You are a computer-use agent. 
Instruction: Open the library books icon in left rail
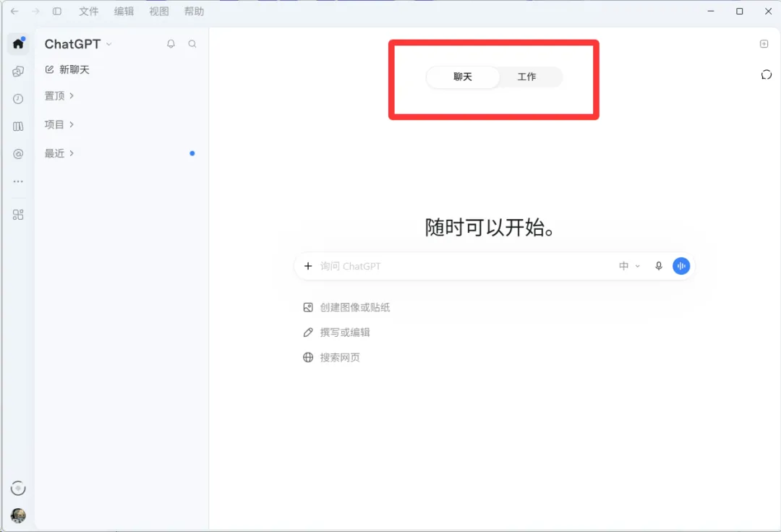pos(18,126)
